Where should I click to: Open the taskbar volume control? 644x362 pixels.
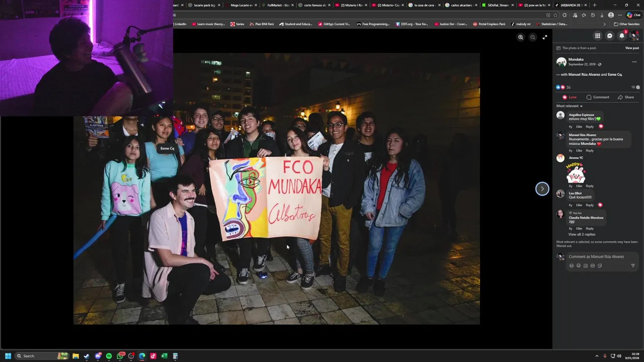pos(619,356)
